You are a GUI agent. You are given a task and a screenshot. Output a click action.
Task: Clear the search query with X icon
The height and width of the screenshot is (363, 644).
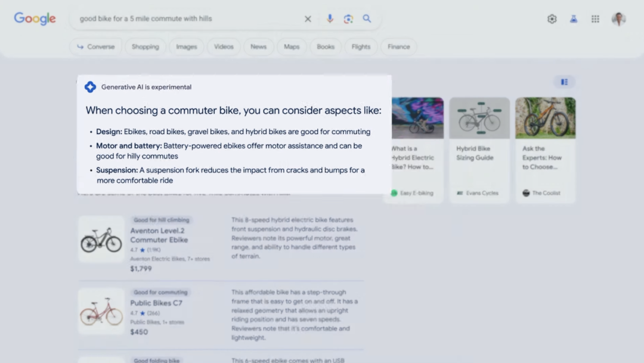click(x=308, y=19)
